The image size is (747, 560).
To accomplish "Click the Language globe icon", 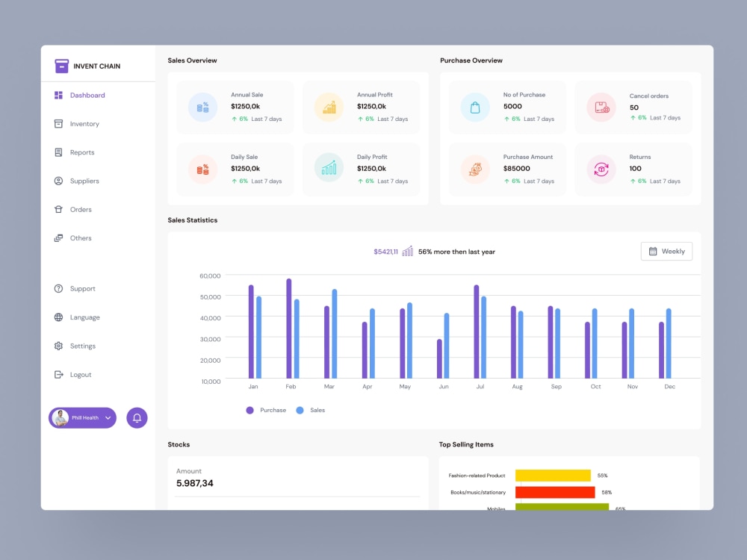I will 58,317.
